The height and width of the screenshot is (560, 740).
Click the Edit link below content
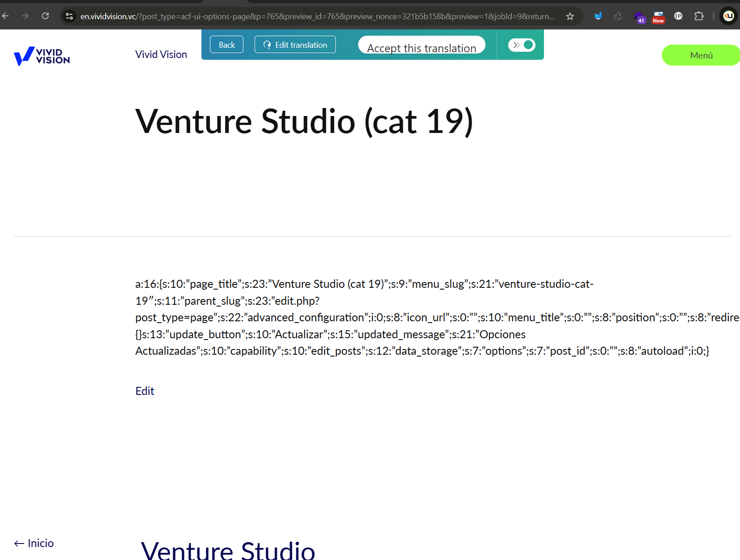pyautogui.click(x=145, y=391)
